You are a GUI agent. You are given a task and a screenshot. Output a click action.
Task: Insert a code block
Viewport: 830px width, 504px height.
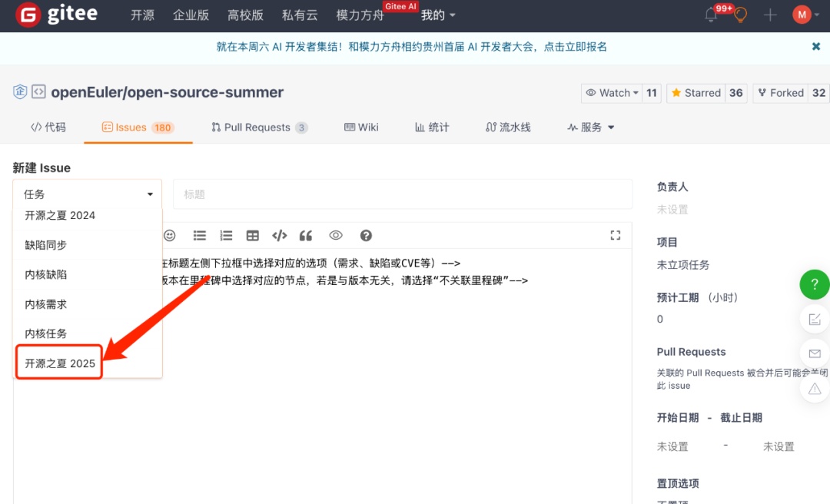coord(280,235)
